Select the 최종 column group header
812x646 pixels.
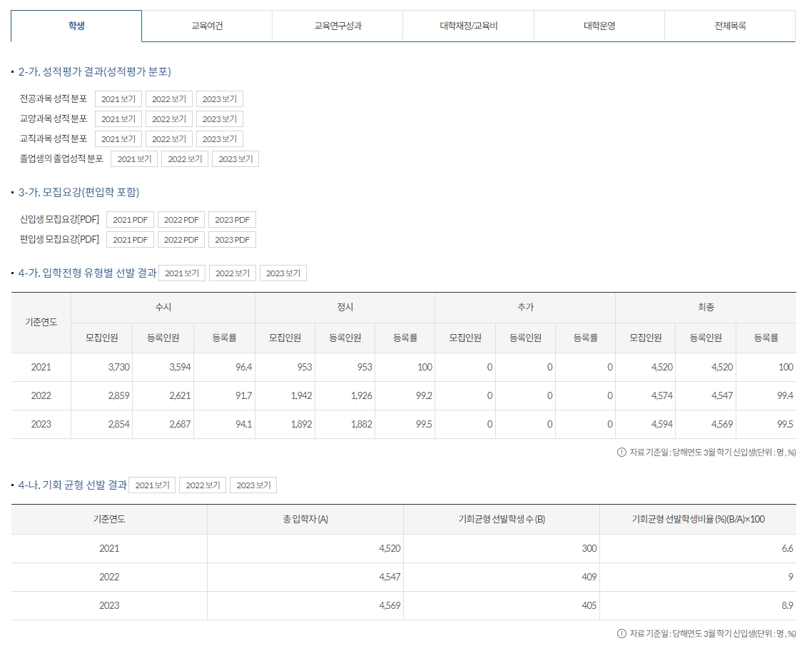click(706, 307)
